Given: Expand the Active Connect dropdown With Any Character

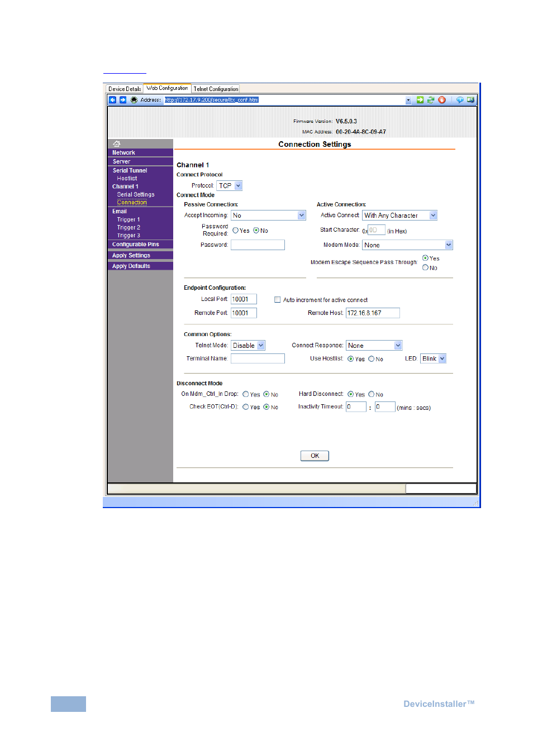Looking at the screenshot, I should point(432,215).
